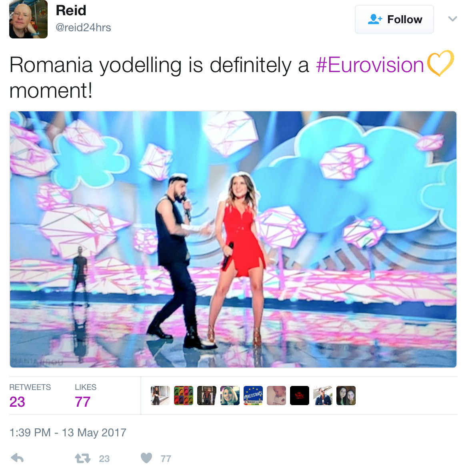Like the tweet with the heart icon
476x470 pixels.
[x=146, y=458]
